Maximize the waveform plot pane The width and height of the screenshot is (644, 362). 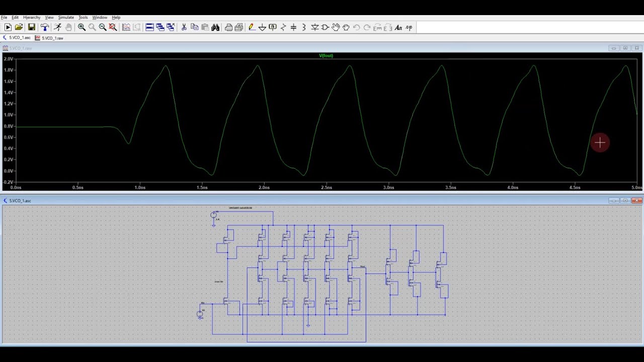point(625,48)
